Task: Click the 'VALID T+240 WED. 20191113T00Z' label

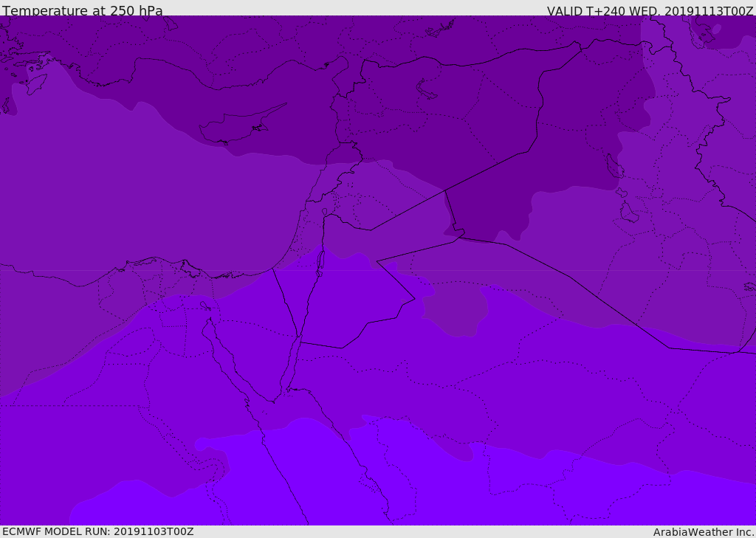Action: [650, 10]
